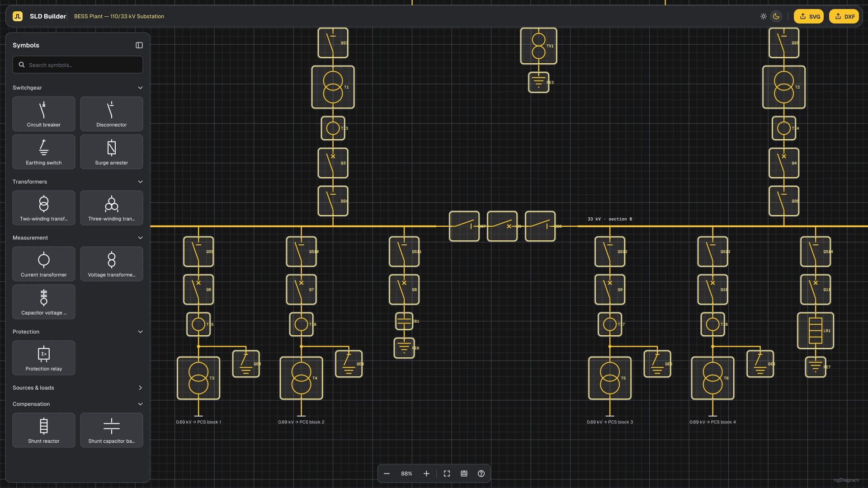Click the Search symbols field
This screenshot has width=868, height=488.
tap(78, 65)
